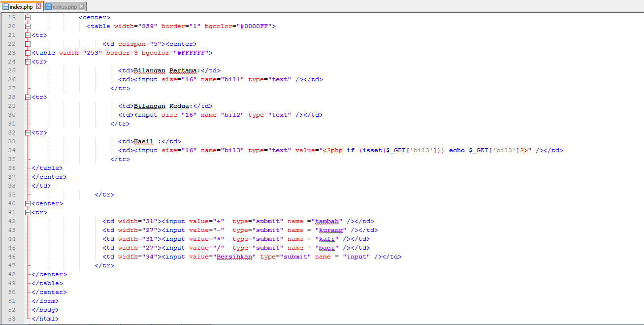This screenshot has width=644, height=325.
Task: Collapse the table block at line 23
Action: click(28, 52)
